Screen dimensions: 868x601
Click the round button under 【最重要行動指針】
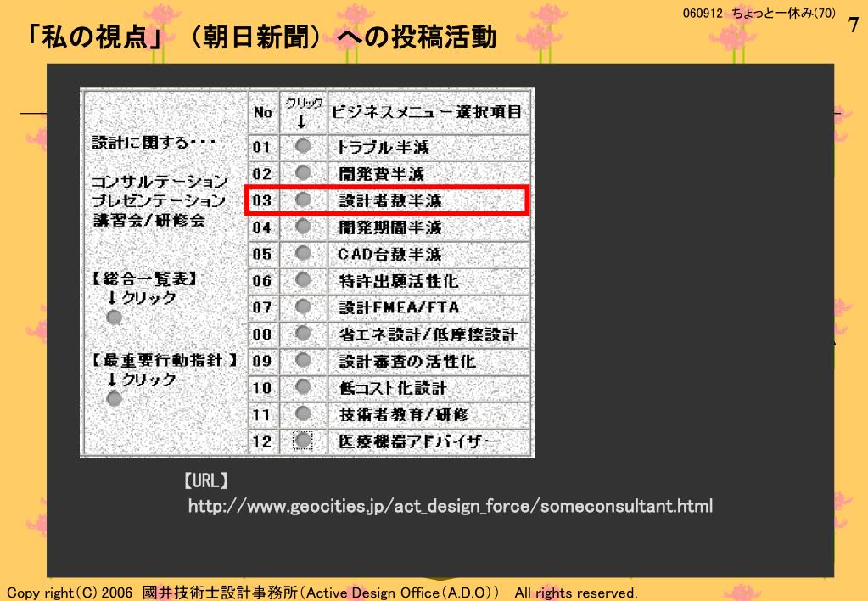click(114, 399)
